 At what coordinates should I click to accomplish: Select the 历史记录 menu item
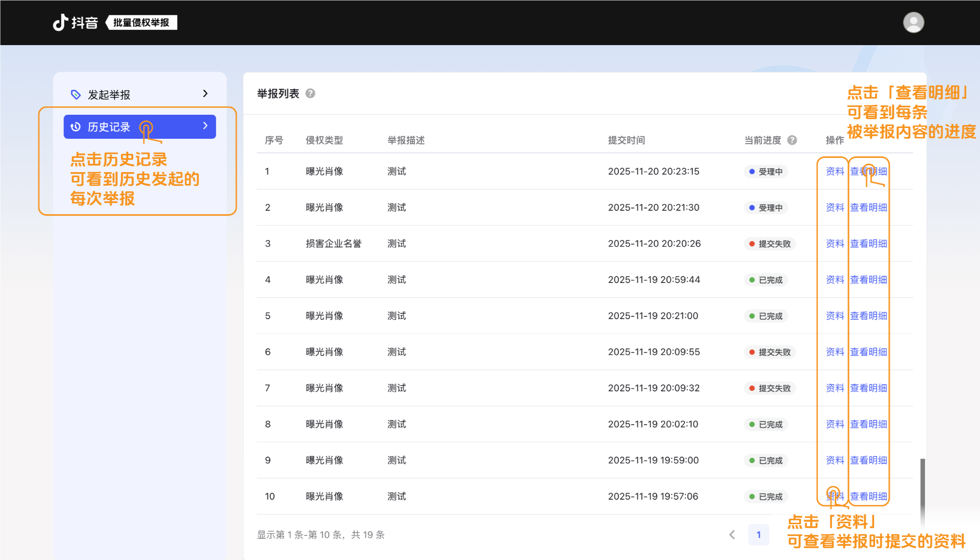(109, 127)
